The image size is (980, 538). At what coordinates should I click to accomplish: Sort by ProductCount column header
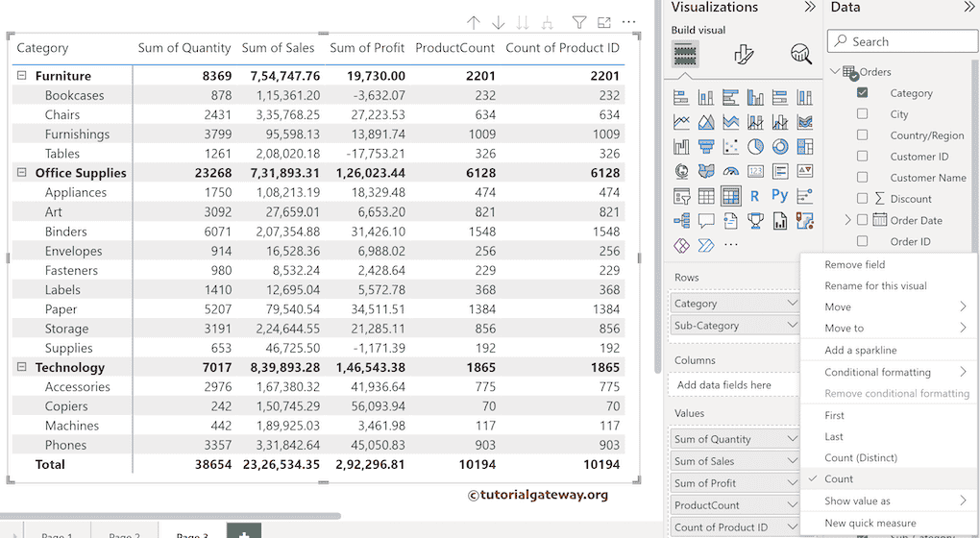point(454,47)
